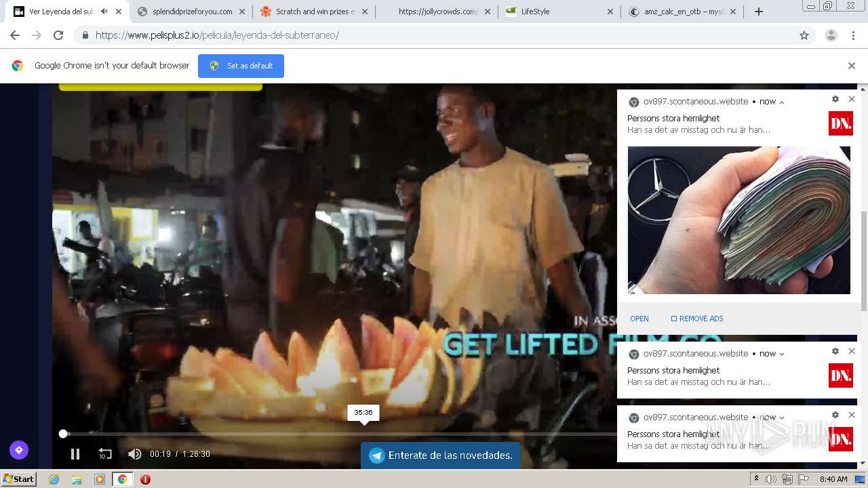Click the red Opera-style taskbar icon
The width and height of the screenshot is (868, 488).
tap(145, 479)
